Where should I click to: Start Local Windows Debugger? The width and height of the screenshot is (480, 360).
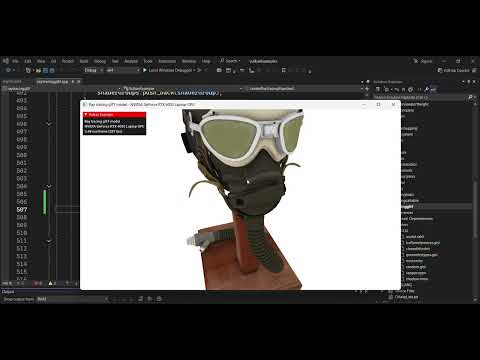coord(168,70)
